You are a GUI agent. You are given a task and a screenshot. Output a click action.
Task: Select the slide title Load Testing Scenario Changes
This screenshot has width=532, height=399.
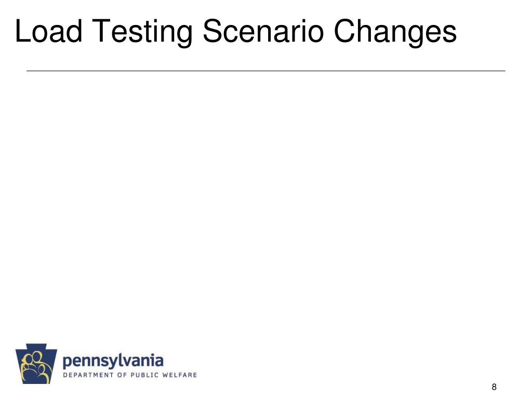coord(236,31)
